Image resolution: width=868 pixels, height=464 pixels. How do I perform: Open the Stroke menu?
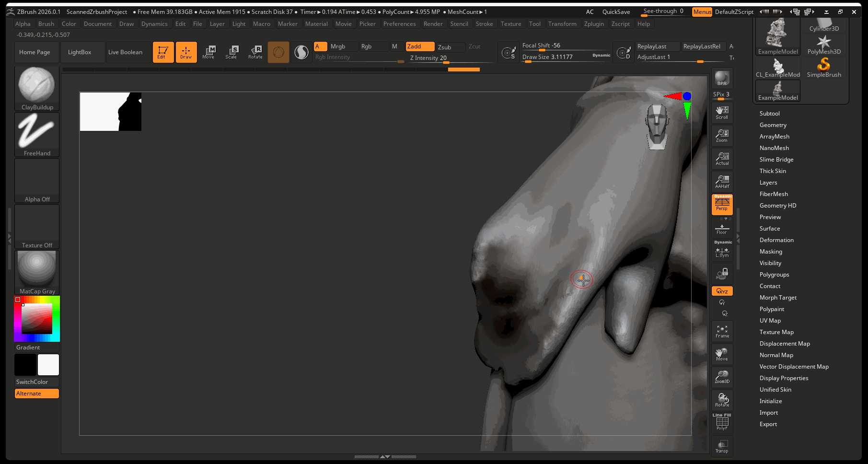click(484, 24)
